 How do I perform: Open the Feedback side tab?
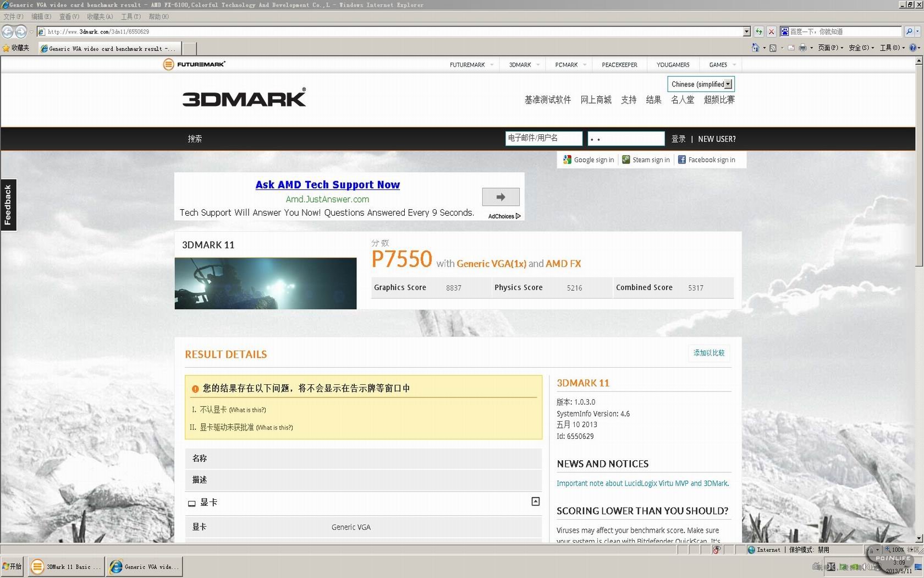coord(8,205)
